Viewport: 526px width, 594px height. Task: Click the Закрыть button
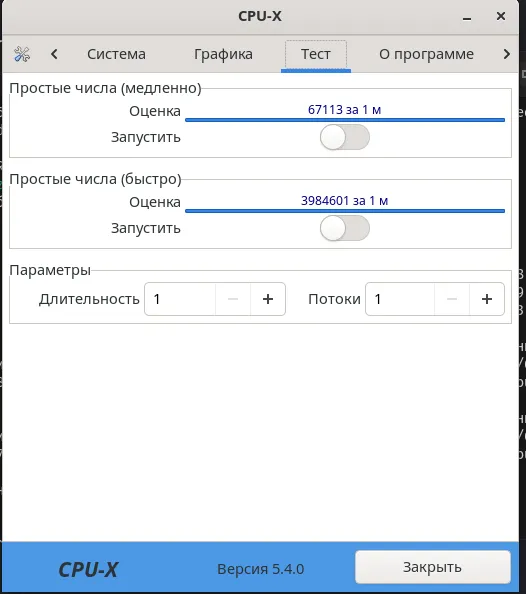tap(432, 567)
